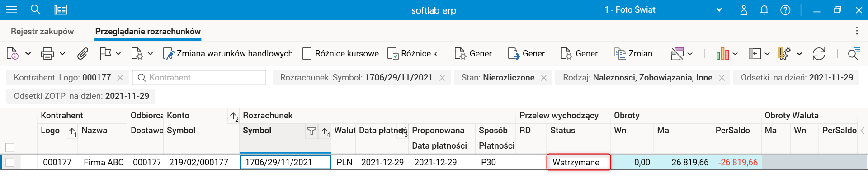Viewport: 868px width, 192px height.
Task: Switch to Rejestr zakupów tab
Action: 42,31
